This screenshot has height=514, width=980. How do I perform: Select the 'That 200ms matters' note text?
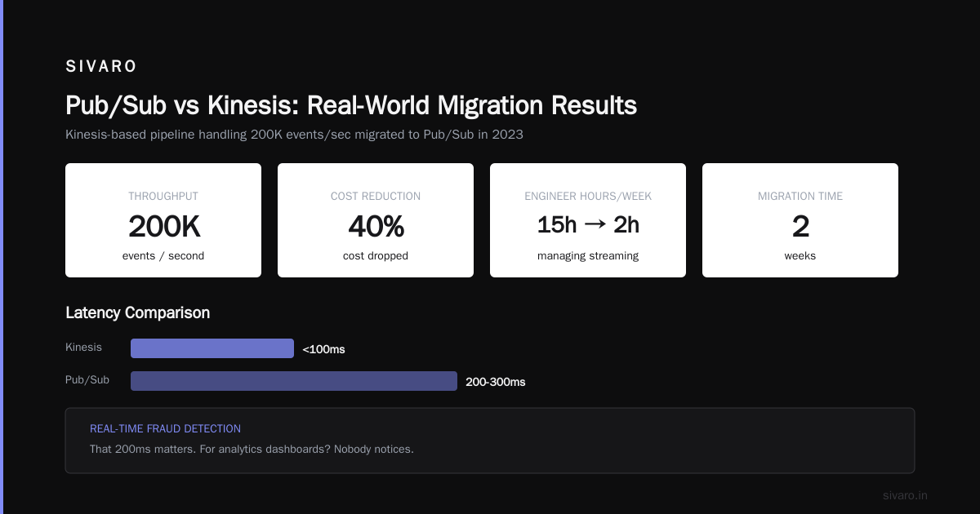pyautogui.click(x=252, y=449)
